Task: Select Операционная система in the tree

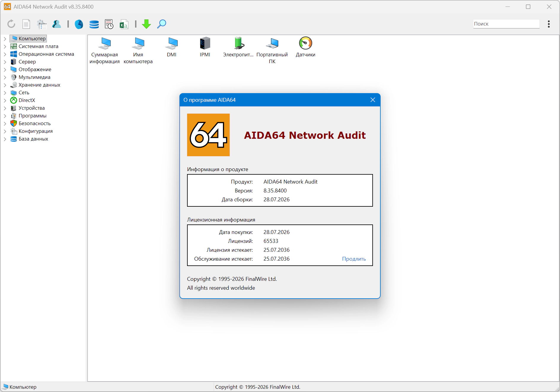Action: [x=46, y=54]
